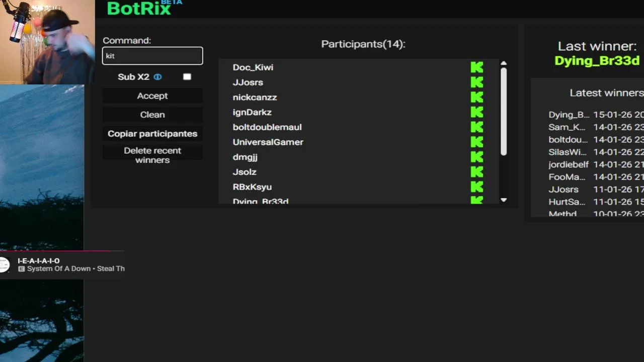Click Copiar participantes button

point(152,134)
